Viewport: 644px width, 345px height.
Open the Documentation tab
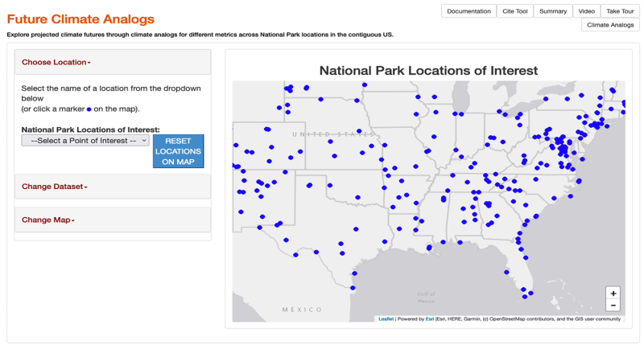pyautogui.click(x=469, y=11)
